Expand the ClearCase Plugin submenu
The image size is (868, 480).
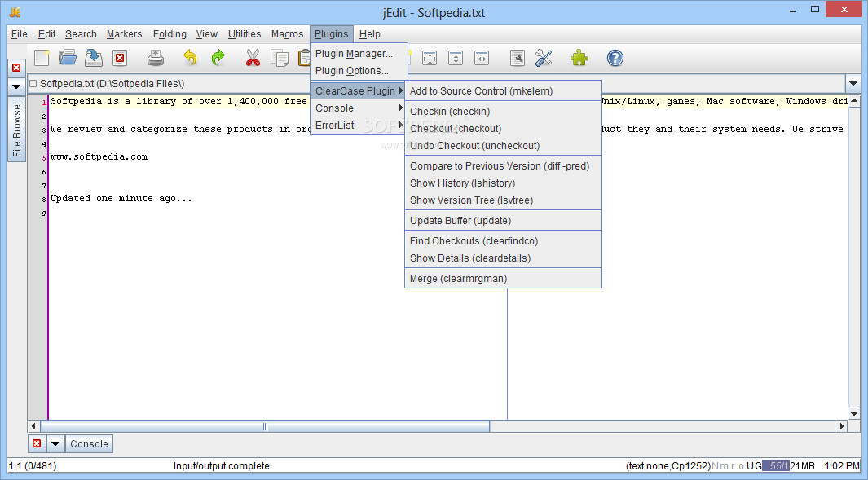tap(358, 90)
